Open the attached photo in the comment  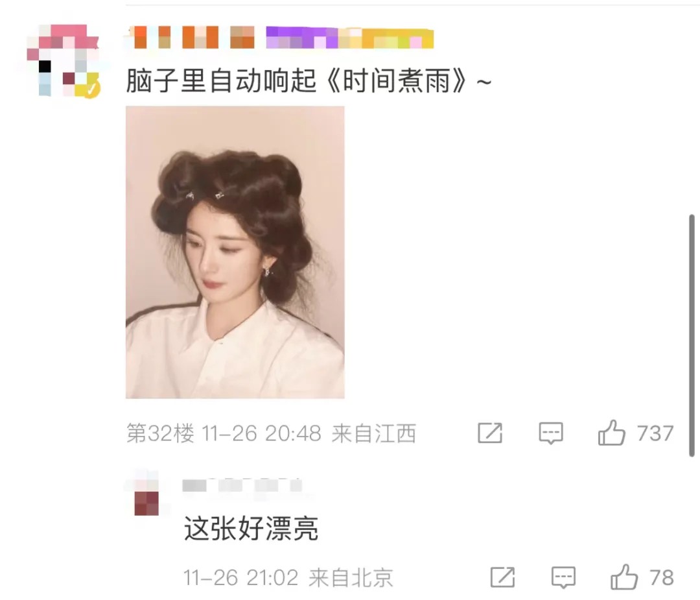pyautogui.click(x=235, y=252)
